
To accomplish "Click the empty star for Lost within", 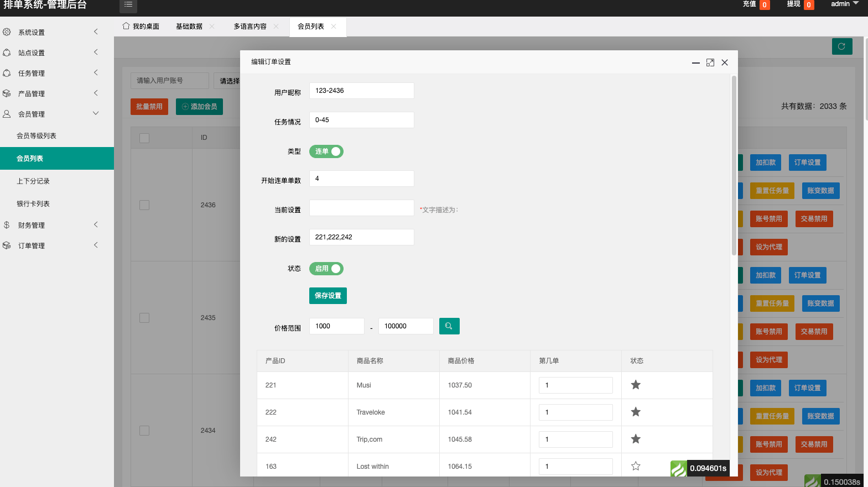I will [x=636, y=466].
